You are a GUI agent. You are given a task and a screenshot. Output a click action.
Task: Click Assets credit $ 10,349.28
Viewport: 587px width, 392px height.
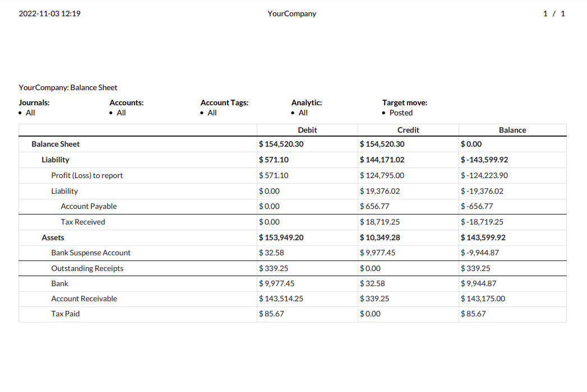(x=380, y=237)
